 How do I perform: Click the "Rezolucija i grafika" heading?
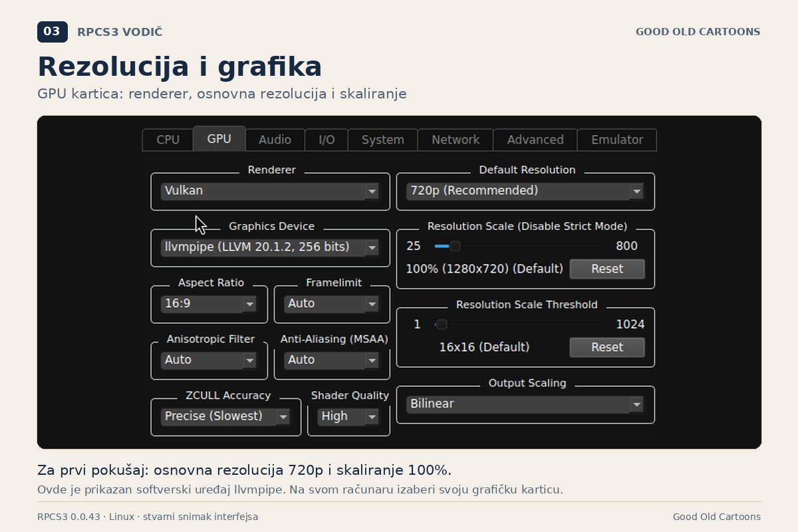180,67
